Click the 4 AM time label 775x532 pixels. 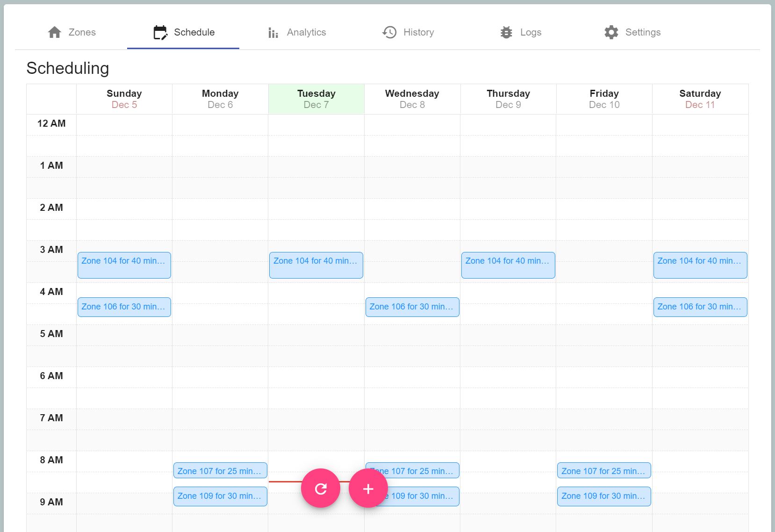point(51,292)
